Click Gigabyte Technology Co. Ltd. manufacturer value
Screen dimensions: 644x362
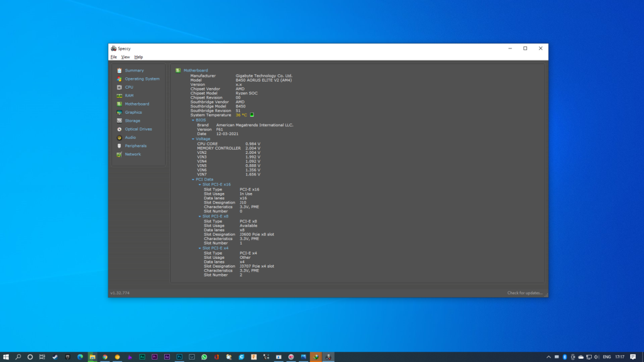pyautogui.click(x=264, y=76)
